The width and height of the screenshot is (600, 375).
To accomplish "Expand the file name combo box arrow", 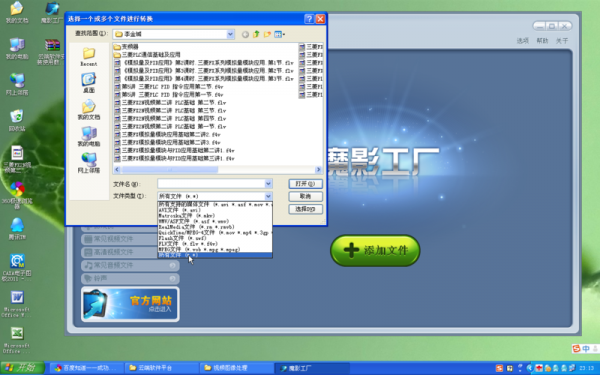I will point(268,184).
